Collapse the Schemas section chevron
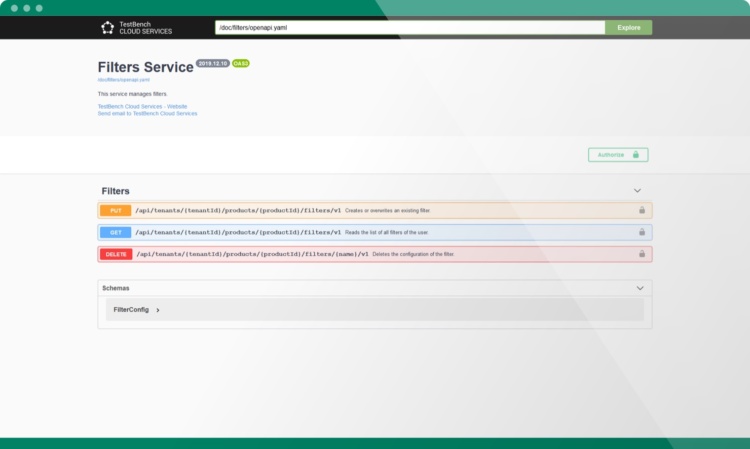The width and height of the screenshot is (750, 449). coord(640,288)
